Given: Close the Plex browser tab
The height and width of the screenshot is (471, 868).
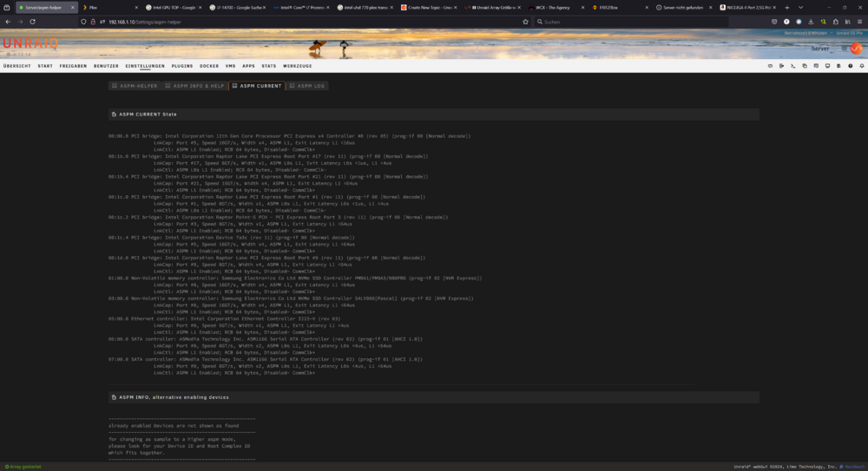Looking at the screenshot, I should tap(136, 7).
